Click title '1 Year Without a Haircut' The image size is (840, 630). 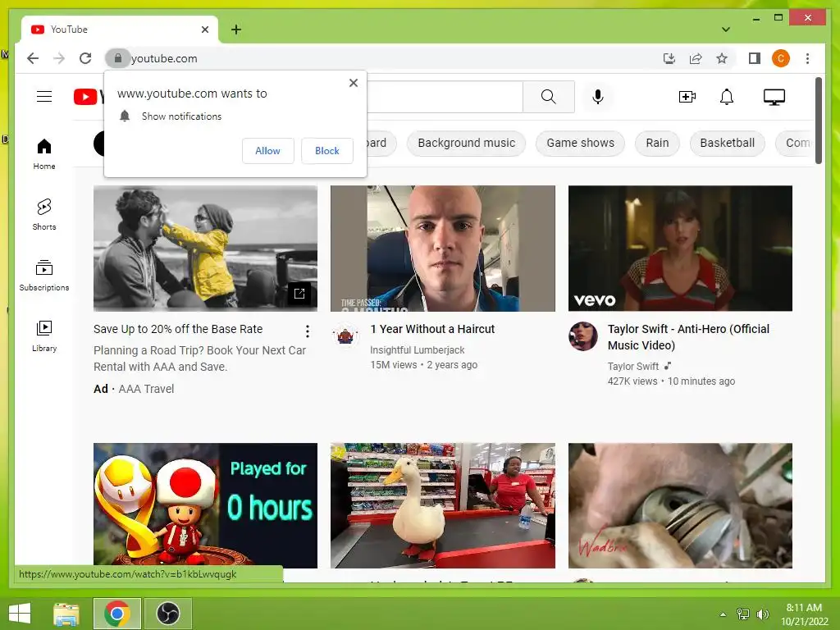click(x=432, y=329)
